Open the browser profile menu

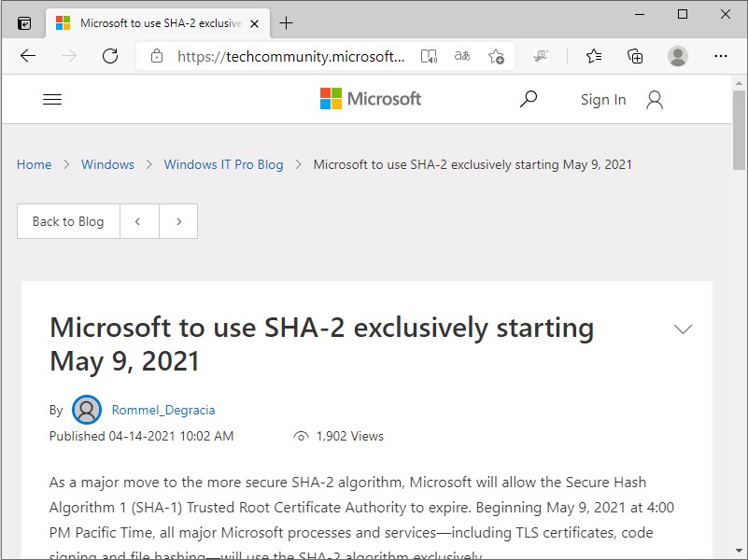[x=678, y=56]
